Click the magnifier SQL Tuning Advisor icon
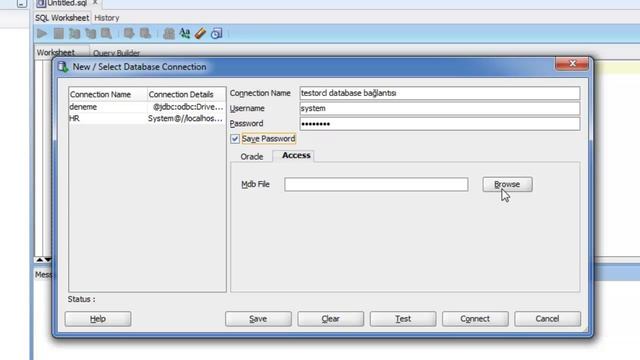Viewport: 640px width, 360px height. (x=107, y=33)
